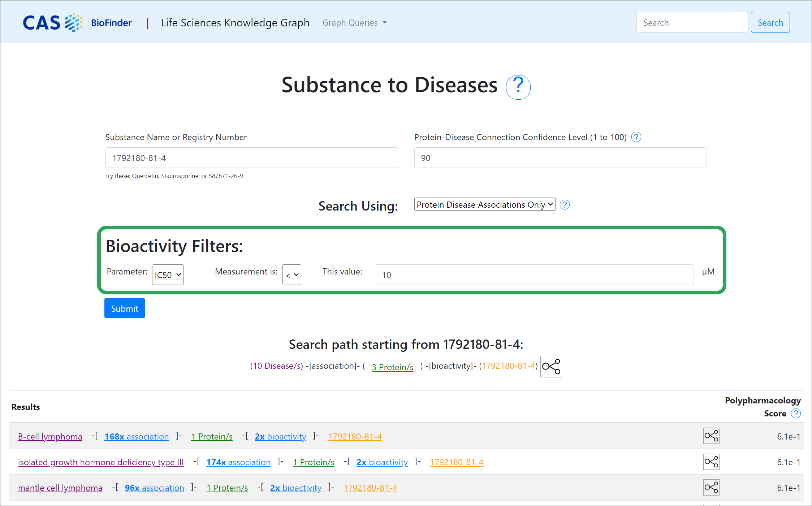
Task: Click the Confidence Level help question mark
Action: coord(636,137)
